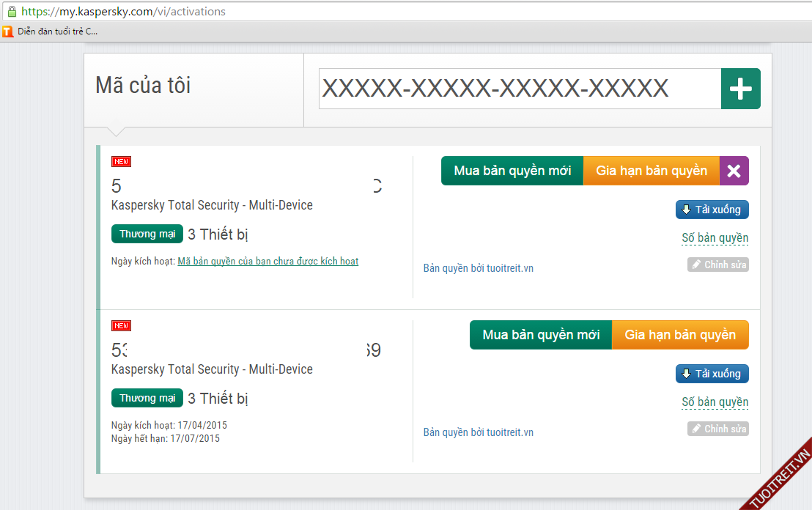Viewport: 812px width, 510px height.
Task: Renew license expiring 17/07/2015 via Gia hạn
Action: pyautogui.click(x=679, y=335)
